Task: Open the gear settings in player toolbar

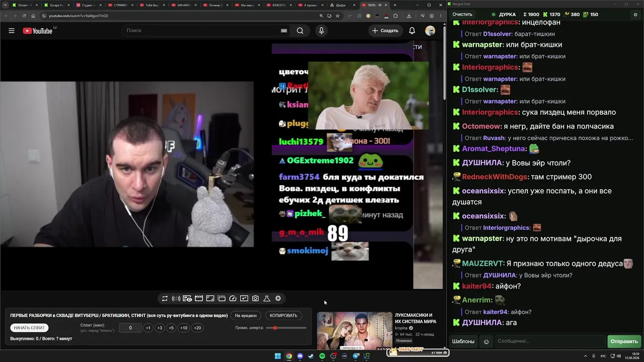Action: click(278, 299)
